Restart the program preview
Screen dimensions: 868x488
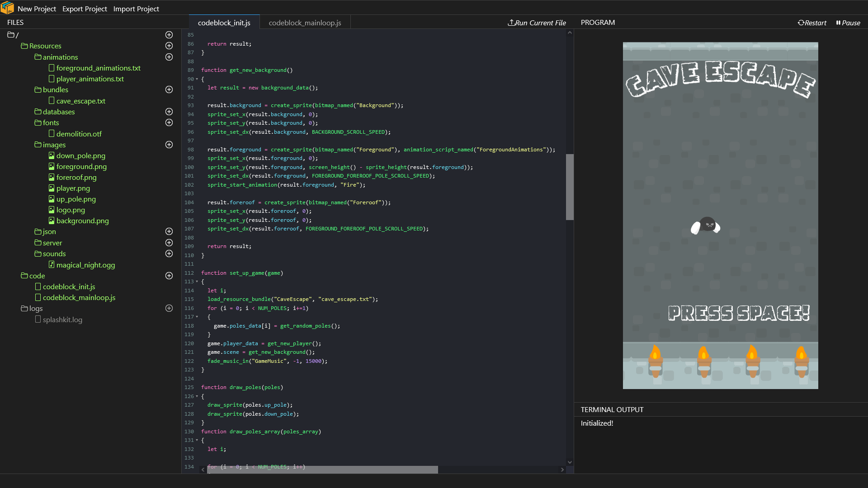812,23
